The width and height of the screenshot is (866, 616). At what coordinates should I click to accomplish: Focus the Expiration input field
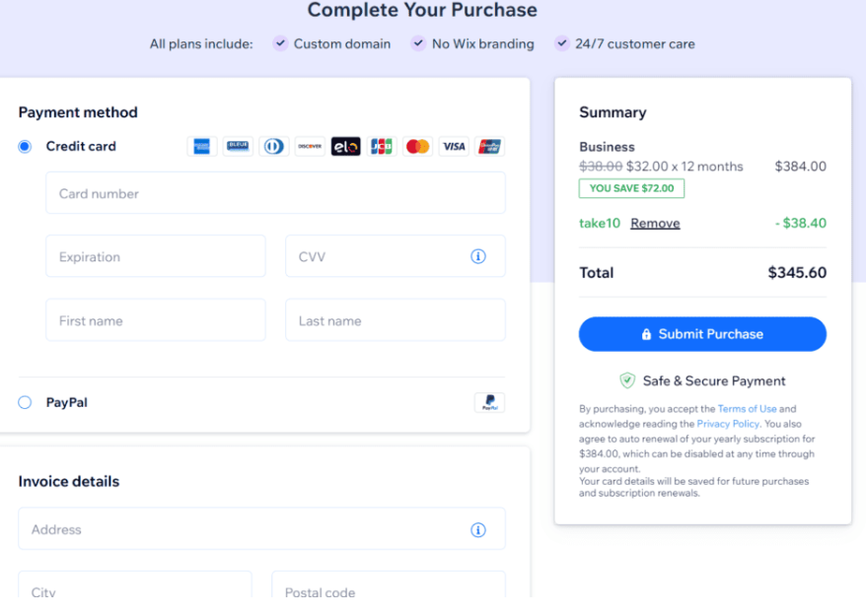tap(156, 256)
